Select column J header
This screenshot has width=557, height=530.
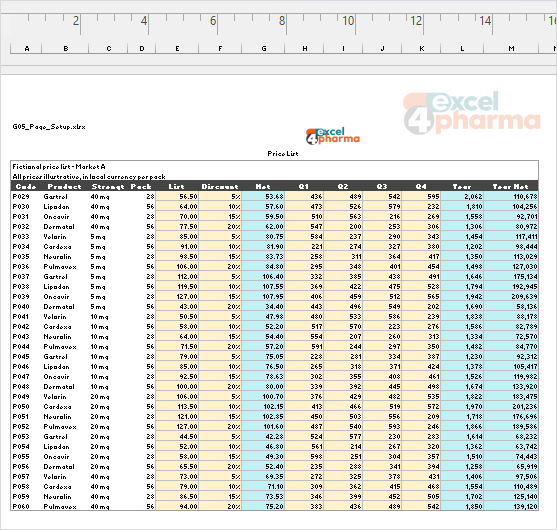pos(382,48)
